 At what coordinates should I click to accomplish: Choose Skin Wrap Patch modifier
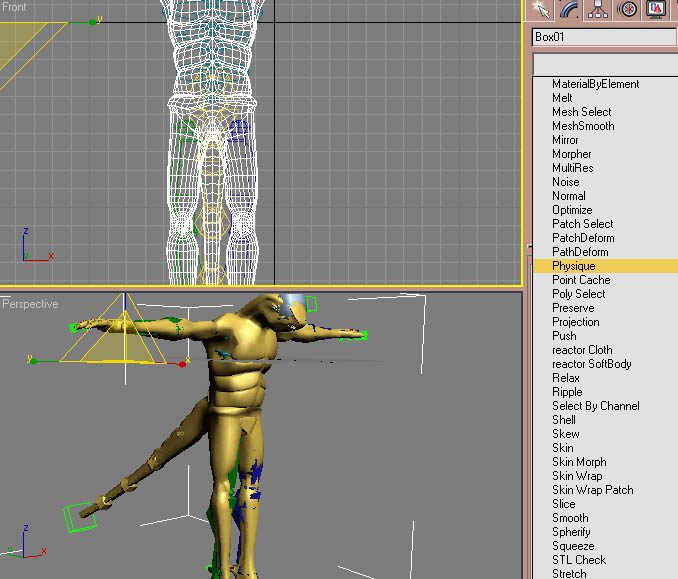tap(592, 490)
